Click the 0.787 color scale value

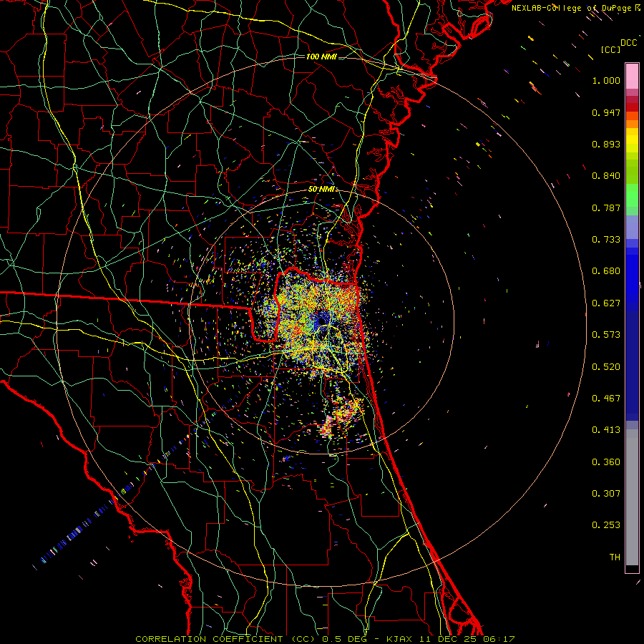pyautogui.click(x=606, y=208)
